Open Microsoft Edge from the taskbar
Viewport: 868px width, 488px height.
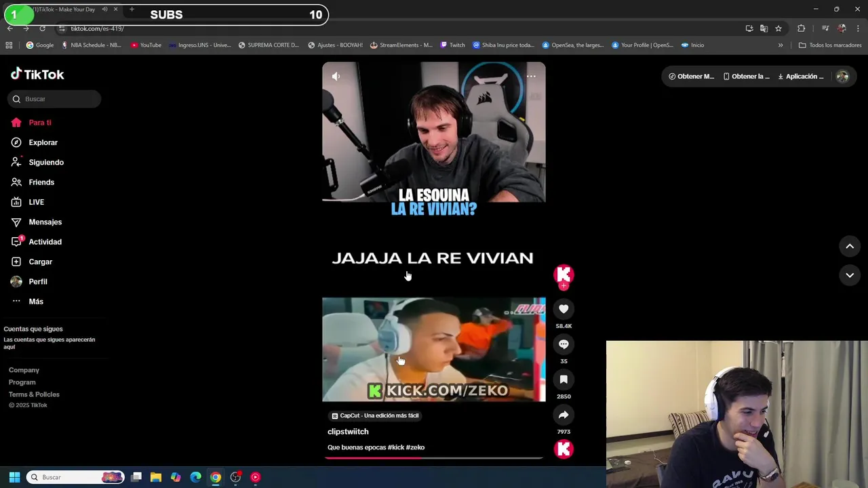(x=195, y=477)
